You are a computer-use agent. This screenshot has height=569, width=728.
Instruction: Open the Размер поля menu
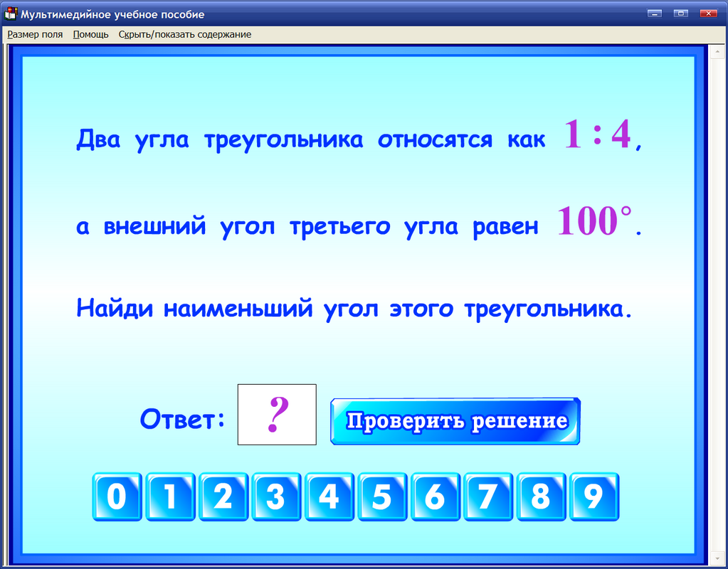click(x=35, y=34)
